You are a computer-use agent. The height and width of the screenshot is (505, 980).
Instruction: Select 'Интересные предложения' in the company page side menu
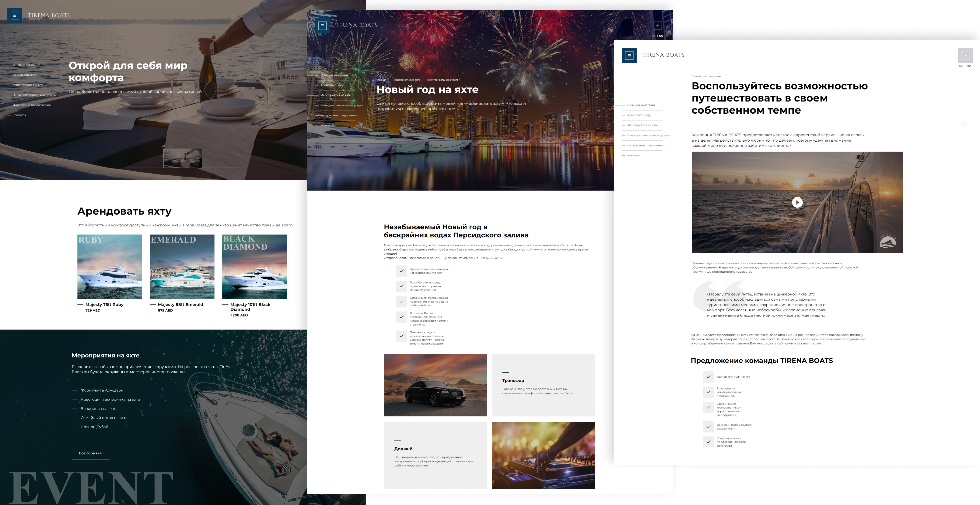click(x=646, y=145)
